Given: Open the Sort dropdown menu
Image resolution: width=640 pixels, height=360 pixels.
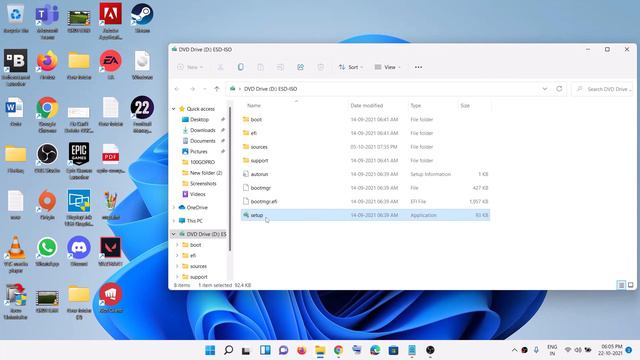Looking at the screenshot, I should pos(351,67).
